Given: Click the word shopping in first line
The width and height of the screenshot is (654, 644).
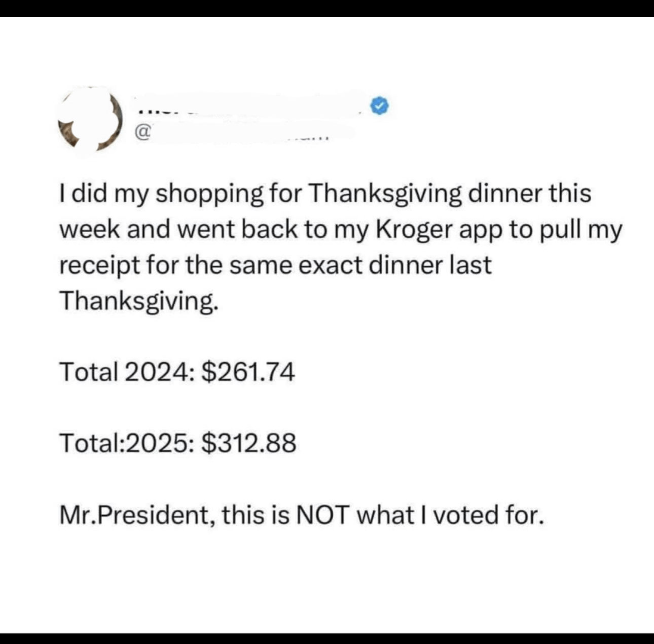Looking at the screenshot, I should [209, 194].
